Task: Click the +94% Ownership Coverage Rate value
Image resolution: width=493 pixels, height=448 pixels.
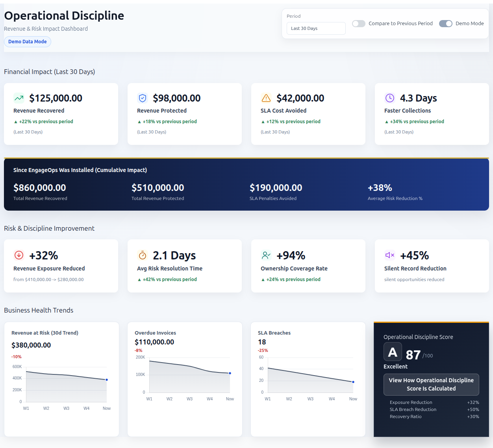Action: pyautogui.click(x=291, y=255)
